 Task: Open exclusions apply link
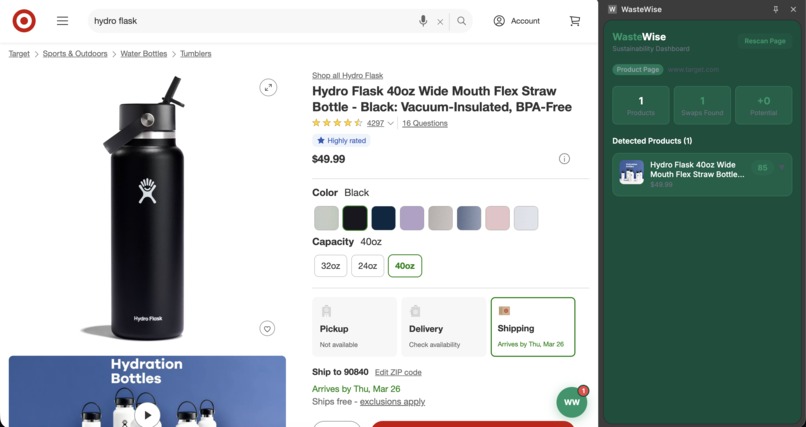392,402
